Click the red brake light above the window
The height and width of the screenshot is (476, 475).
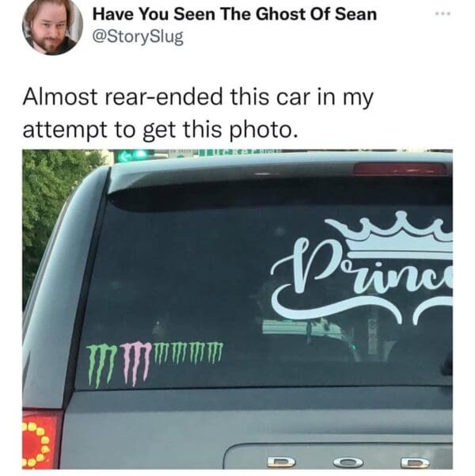pyautogui.click(x=400, y=169)
